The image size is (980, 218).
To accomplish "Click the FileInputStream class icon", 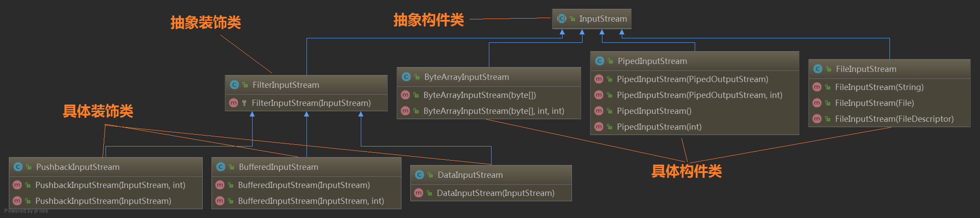I will click(x=818, y=69).
